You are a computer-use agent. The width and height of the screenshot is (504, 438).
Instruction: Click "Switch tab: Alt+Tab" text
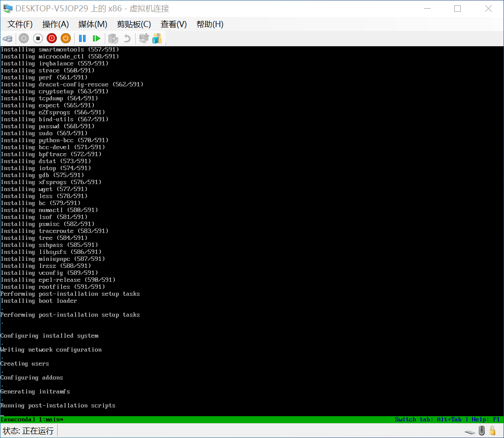tap(428, 419)
